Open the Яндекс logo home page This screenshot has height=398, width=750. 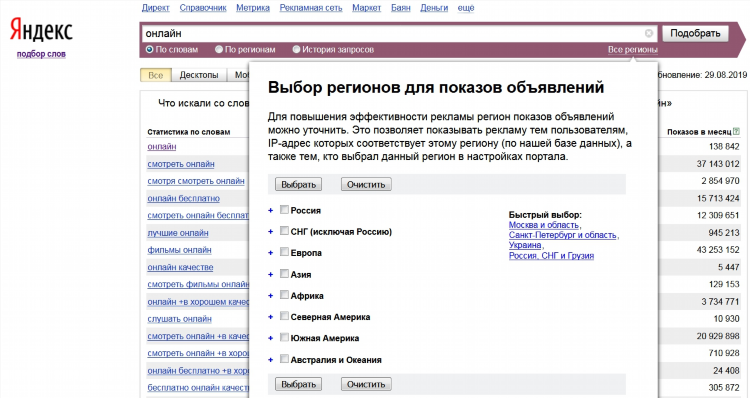[x=41, y=30]
